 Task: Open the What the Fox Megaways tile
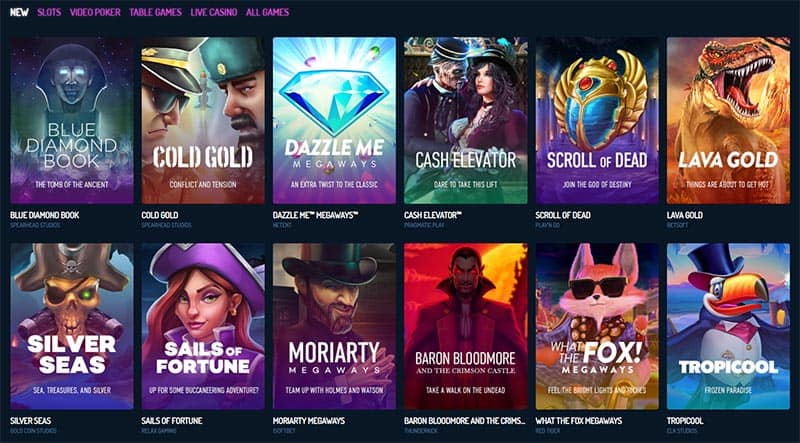[597, 326]
